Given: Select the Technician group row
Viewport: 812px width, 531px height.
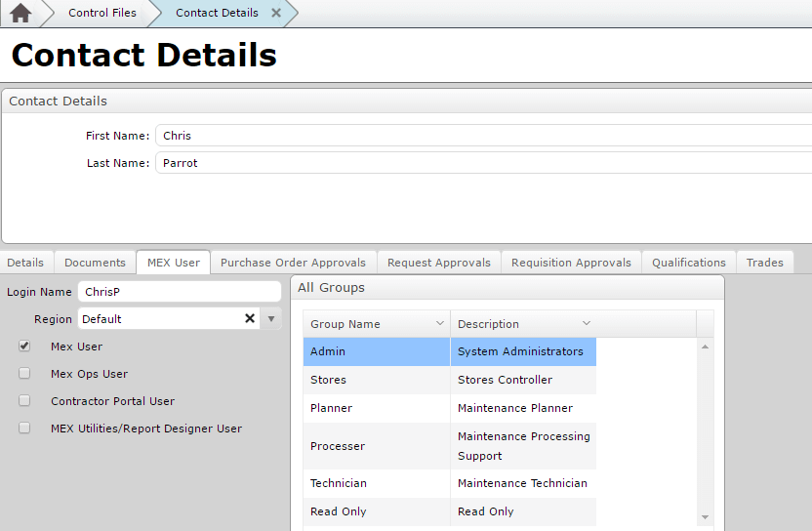Looking at the screenshot, I should click(x=450, y=483).
